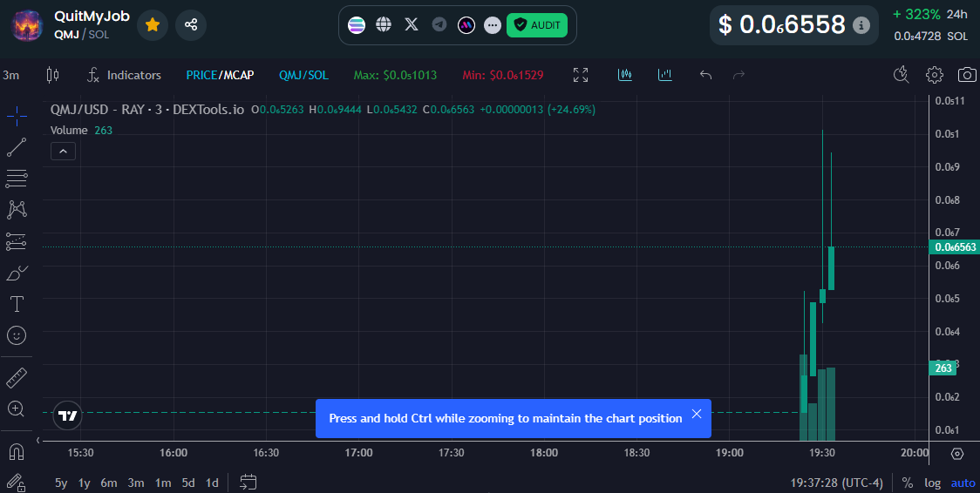Select the text annotation tool
Image resolution: width=980 pixels, height=493 pixels.
17,304
